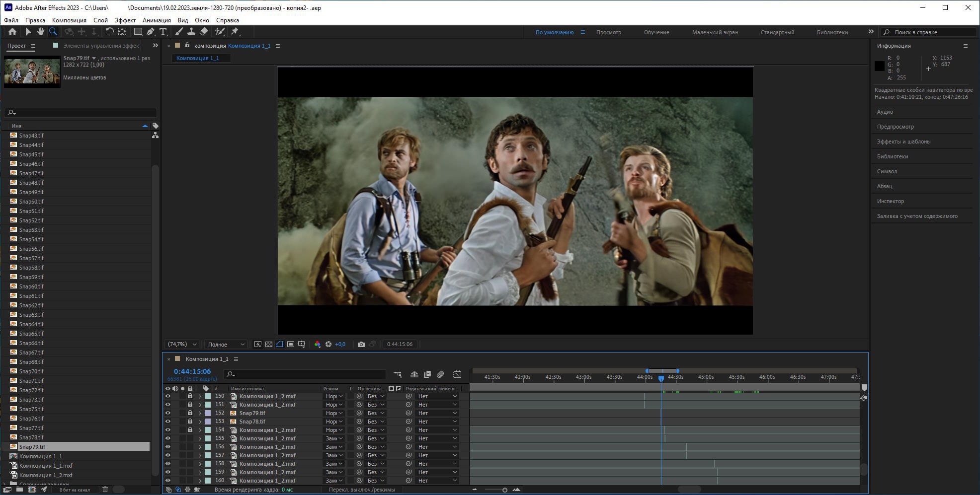Expand layer 152 Snap79.tif properties
Image resolution: width=980 pixels, height=495 pixels.
(200, 413)
